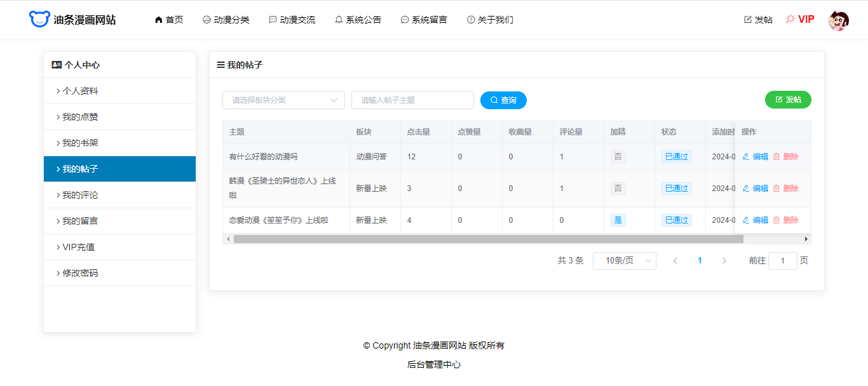
Task: Click the green 发帖 button
Action: point(788,100)
